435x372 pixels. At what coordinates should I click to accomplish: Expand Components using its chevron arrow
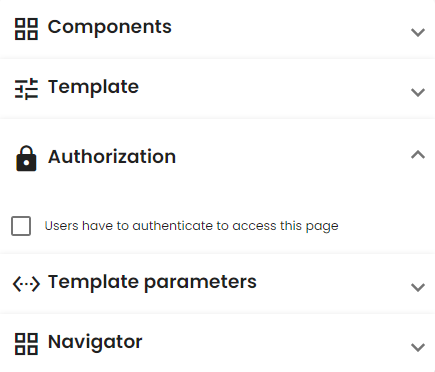(x=418, y=32)
